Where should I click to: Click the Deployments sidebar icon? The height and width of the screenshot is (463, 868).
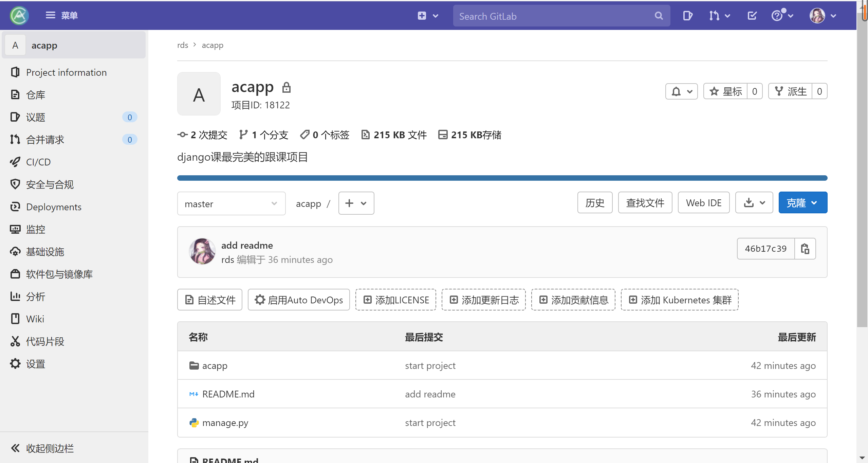(15, 207)
